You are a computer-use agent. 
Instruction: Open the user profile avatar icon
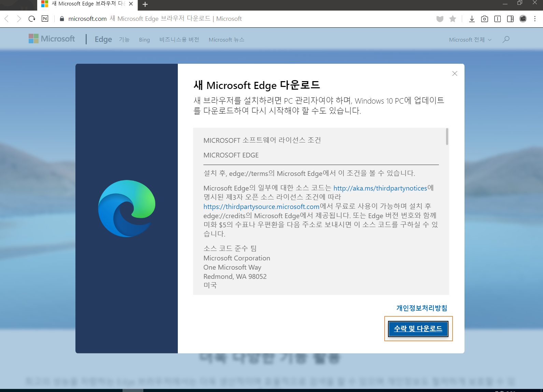[x=523, y=19]
